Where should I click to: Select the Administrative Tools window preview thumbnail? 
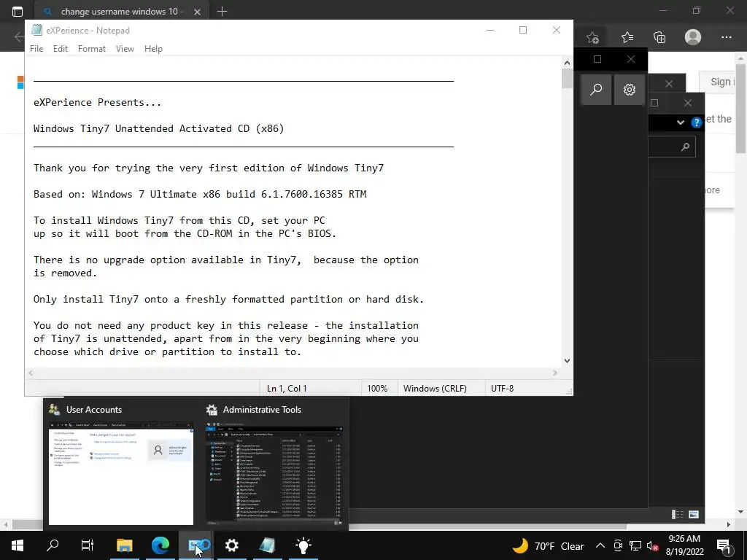point(274,472)
